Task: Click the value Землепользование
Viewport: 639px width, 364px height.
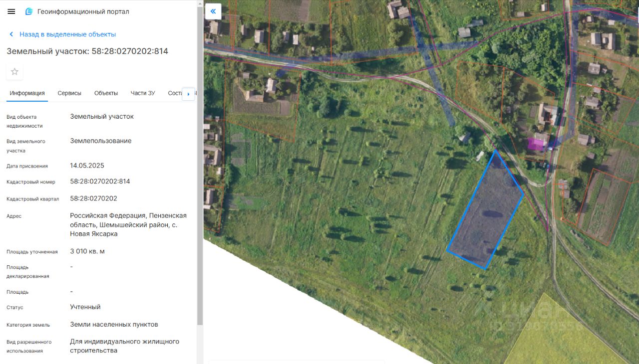Action: pos(101,141)
